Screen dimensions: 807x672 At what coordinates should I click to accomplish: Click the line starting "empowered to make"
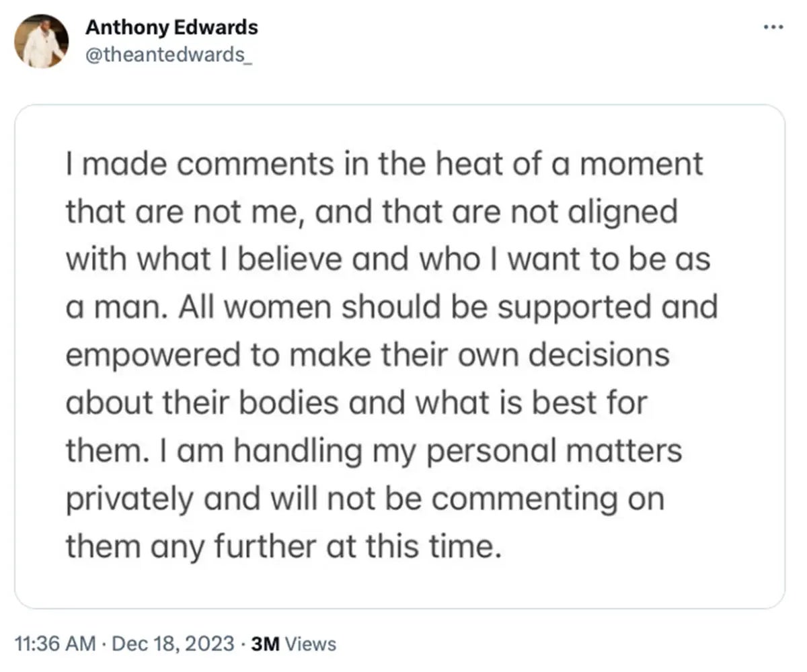[367, 355]
